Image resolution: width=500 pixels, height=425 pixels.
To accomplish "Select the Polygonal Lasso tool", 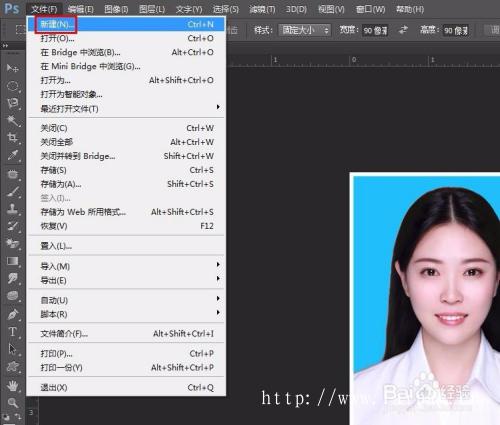I will pyautogui.click(x=13, y=103).
